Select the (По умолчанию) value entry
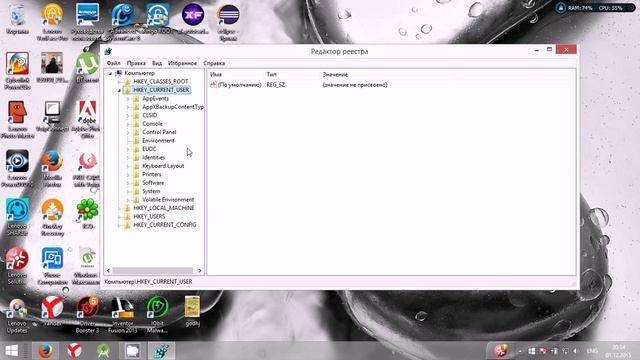 pos(239,85)
